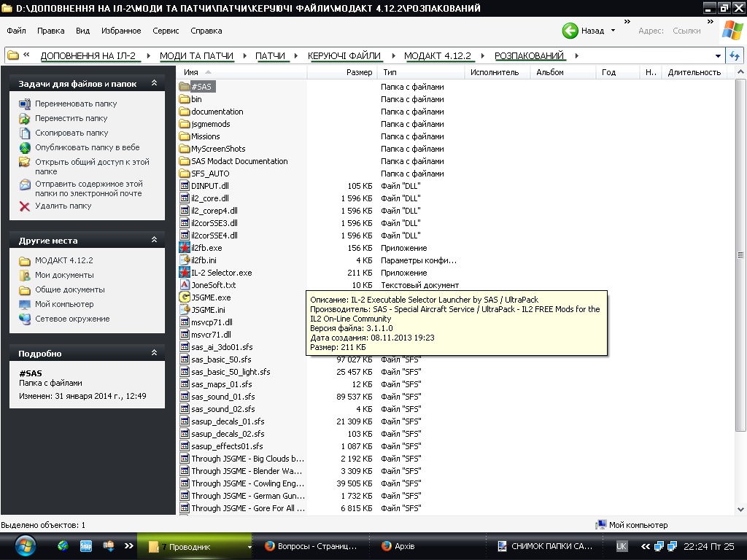
Task: Open the Вид menu
Action: (82, 31)
